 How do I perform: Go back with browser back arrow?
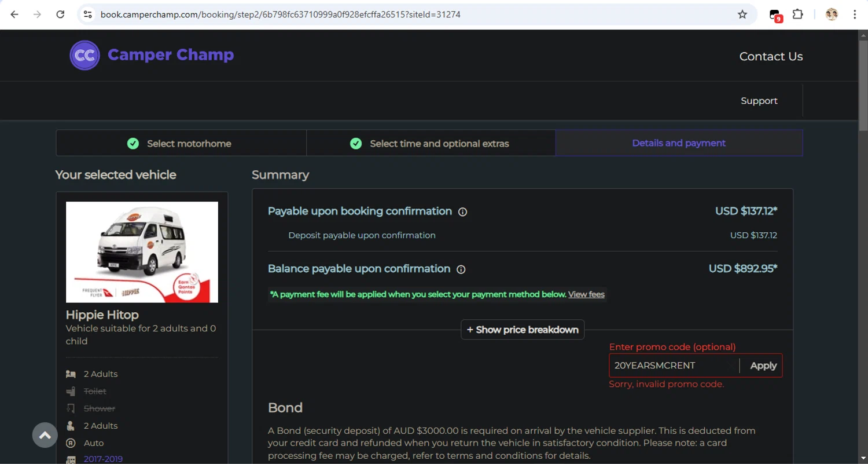coord(14,14)
